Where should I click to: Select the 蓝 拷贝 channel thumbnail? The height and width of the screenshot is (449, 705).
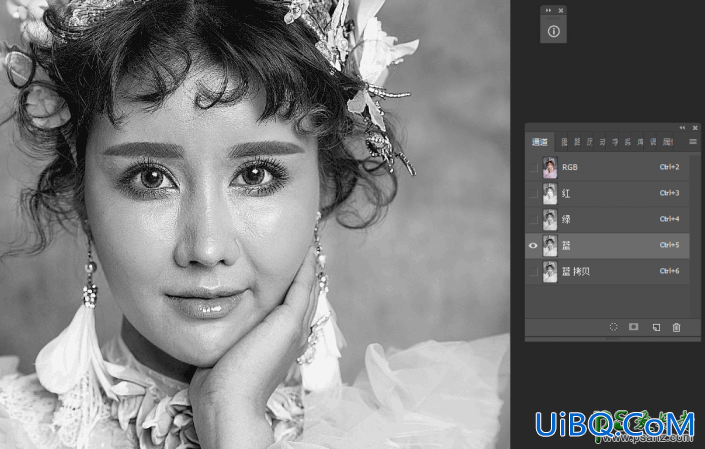coord(550,272)
